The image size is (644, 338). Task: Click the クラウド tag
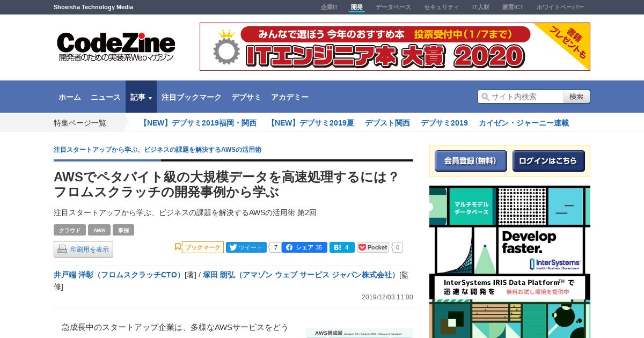pyautogui.click(x=70, y=230)
